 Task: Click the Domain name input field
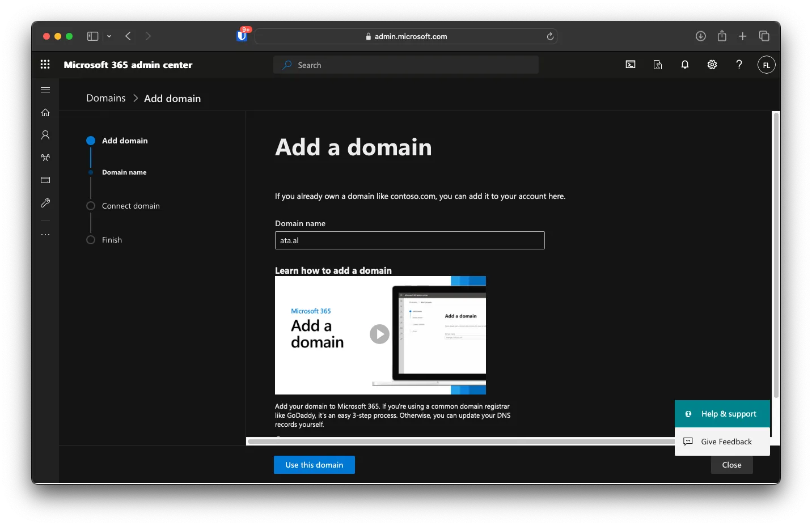click(410, 240)
